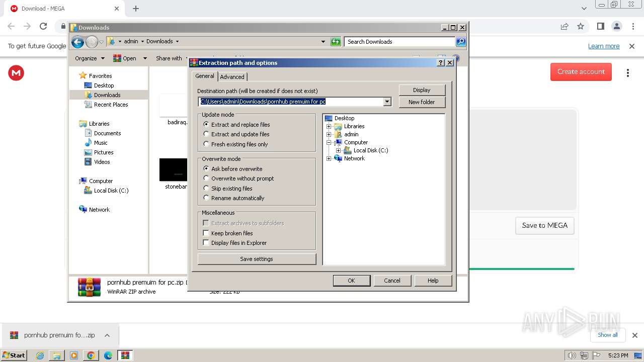Select Extract and update files option
644x362 pixels.
pyautogui.click(x=236, y=134)
